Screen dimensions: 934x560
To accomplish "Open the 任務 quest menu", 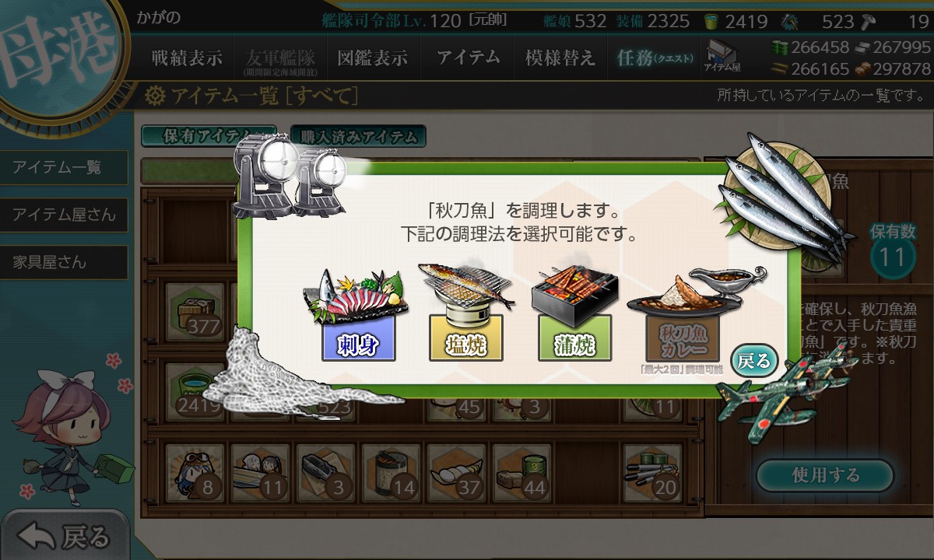I will point(655,58).
